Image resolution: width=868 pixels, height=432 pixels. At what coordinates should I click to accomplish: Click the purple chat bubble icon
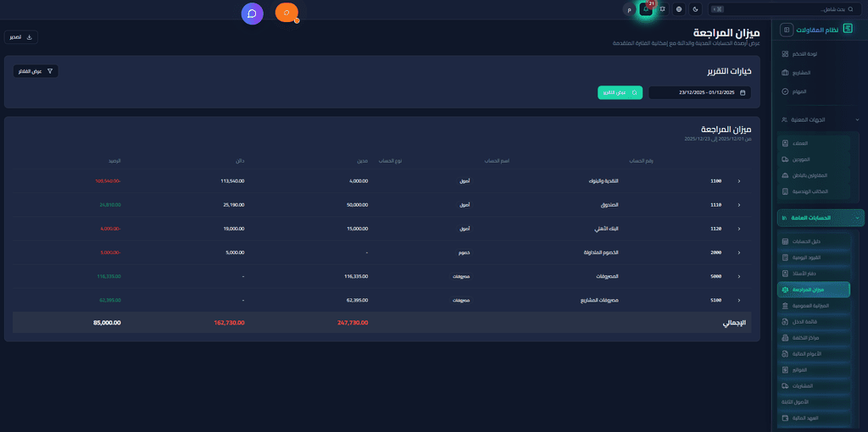[x=253, y=14]
